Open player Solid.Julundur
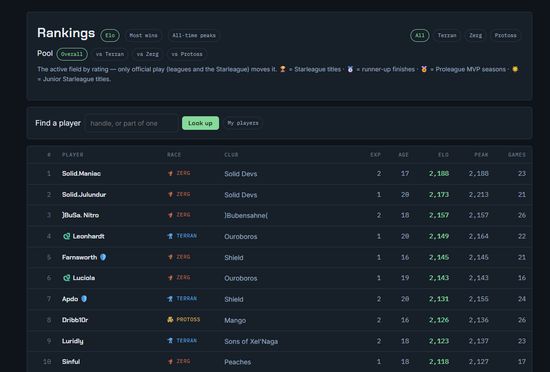The width and height of the screenshot is (550, 372). (84, 195)
